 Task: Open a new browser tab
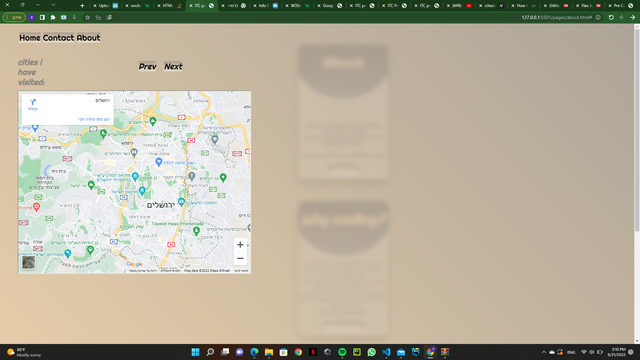(82, 6)
